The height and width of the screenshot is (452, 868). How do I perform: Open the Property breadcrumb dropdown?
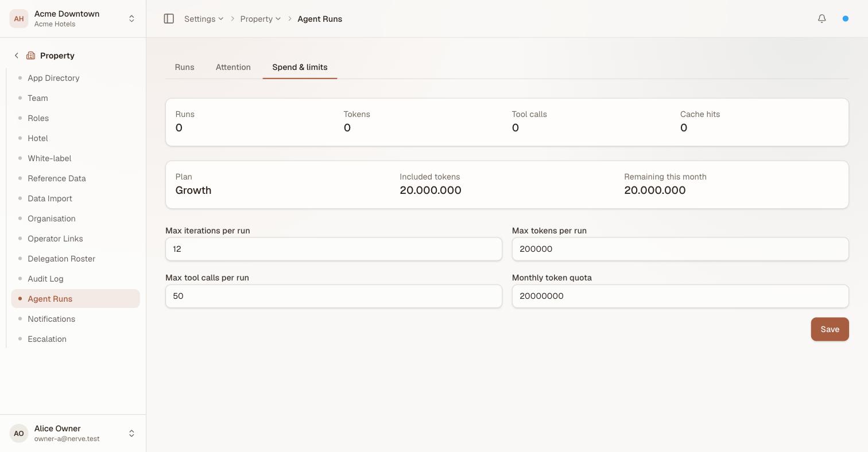pyautogui.click(x=261, y=19)
